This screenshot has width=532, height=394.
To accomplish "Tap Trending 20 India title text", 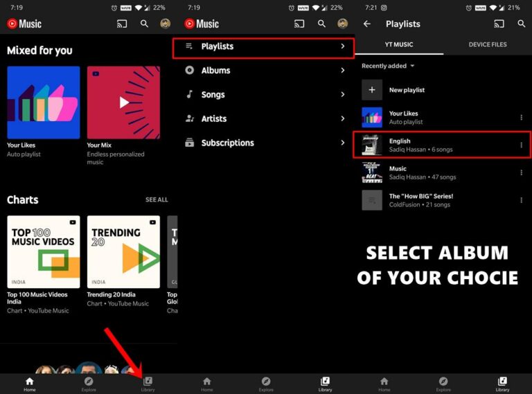I will click(111, 295).
